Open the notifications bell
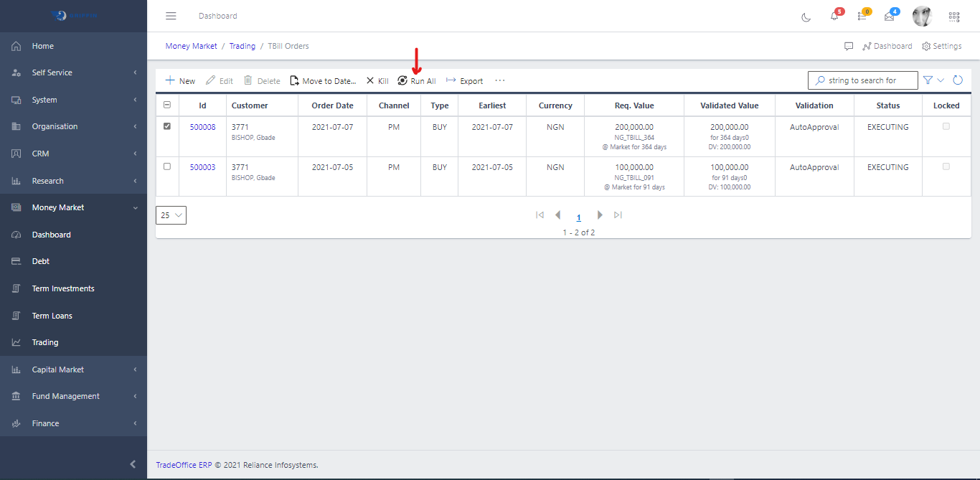Image resolution: width=980 pixels, height=480 pixels. click(x=834, y=17)
